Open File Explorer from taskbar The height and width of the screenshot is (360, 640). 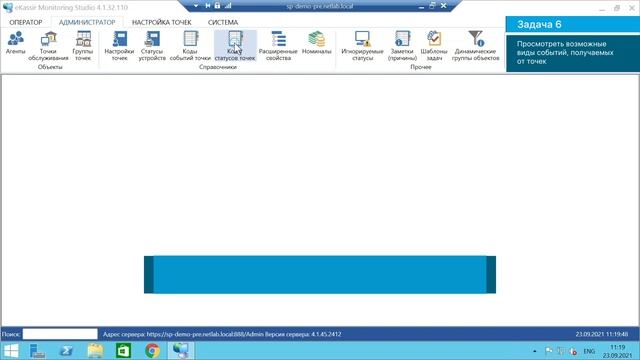click(95, 351)
